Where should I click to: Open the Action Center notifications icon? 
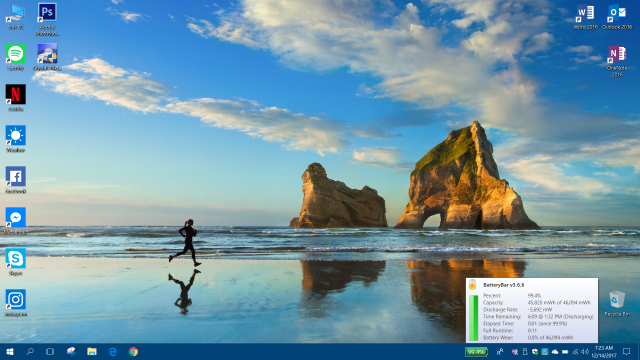[626, 351]
